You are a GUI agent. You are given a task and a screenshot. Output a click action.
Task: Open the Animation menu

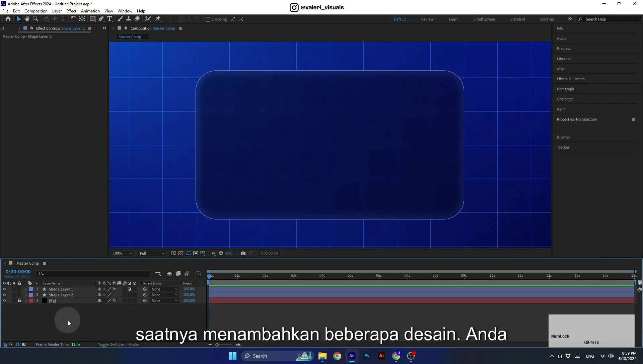(x=90, y=11)
